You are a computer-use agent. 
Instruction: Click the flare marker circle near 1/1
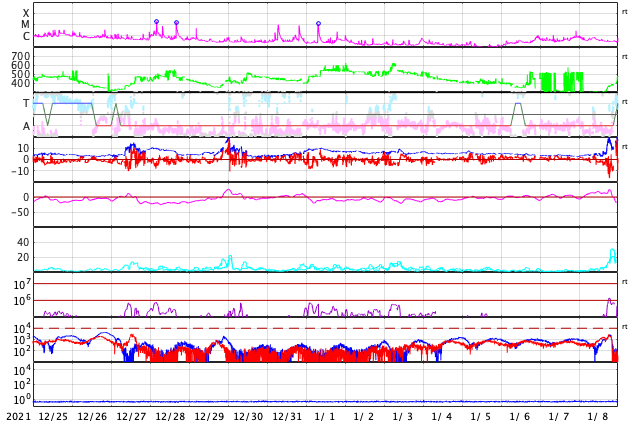318,24
